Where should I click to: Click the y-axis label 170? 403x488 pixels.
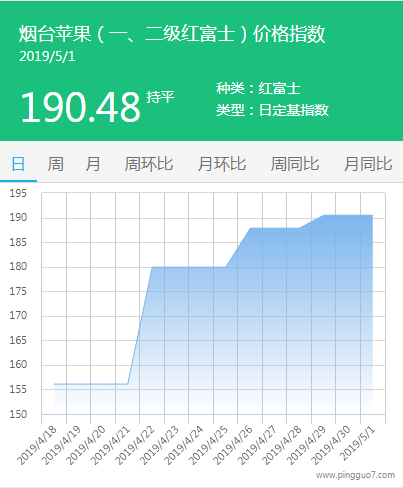[x=18, y=316]
